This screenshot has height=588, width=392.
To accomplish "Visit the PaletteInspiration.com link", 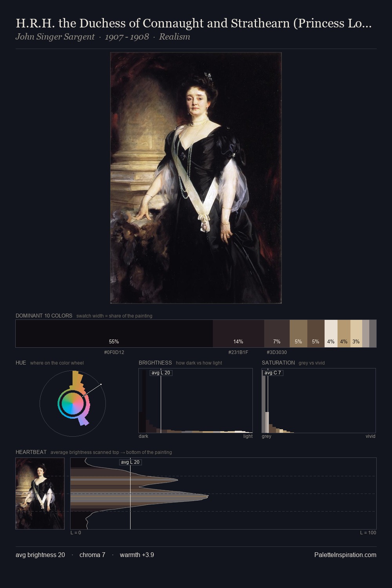I will pos(345,555).
